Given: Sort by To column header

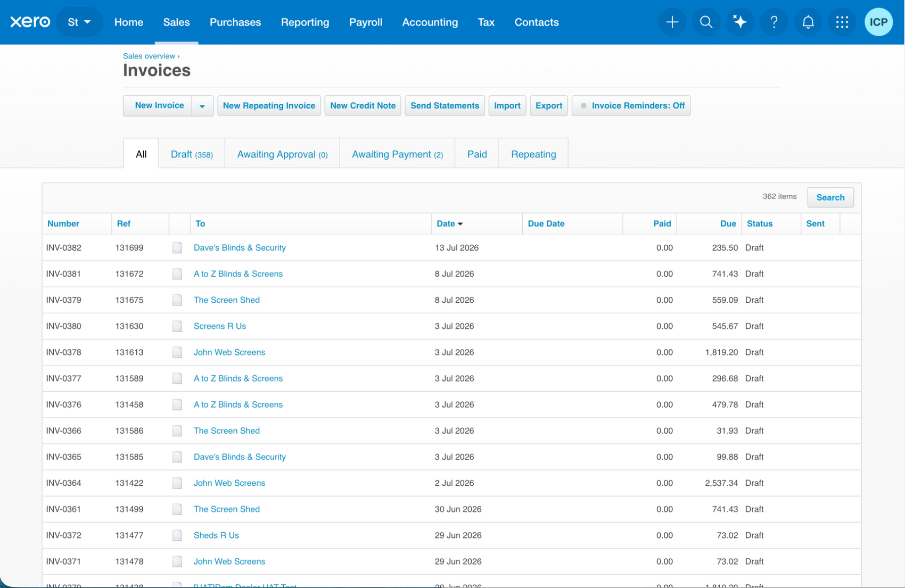Looking at the screenshot, I should coord(200,223).
